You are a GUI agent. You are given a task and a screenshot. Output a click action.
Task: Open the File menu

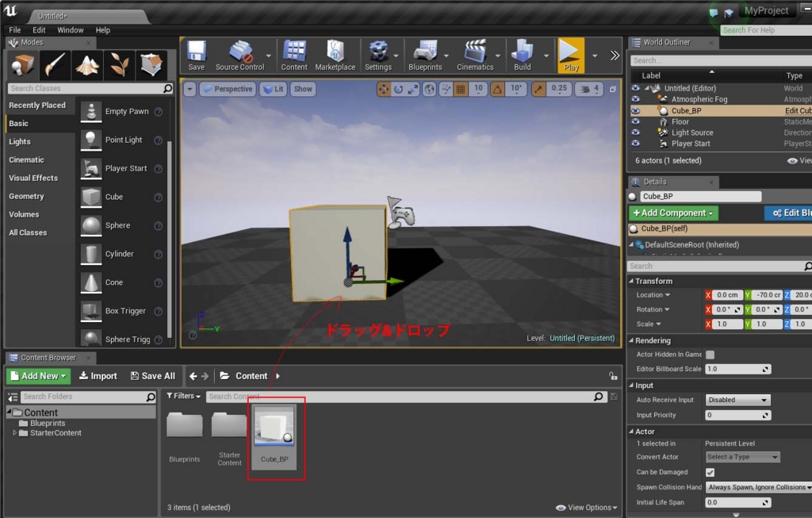15,30
